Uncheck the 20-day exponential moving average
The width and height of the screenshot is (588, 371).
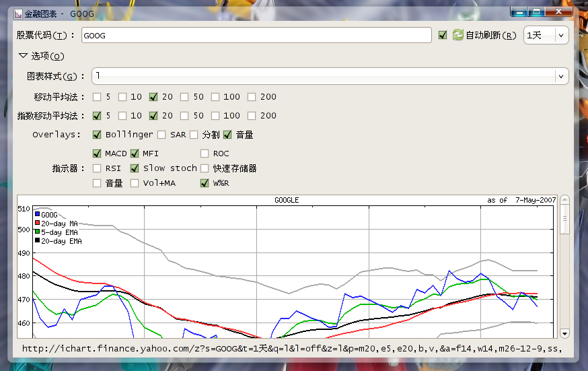[153, 116]
